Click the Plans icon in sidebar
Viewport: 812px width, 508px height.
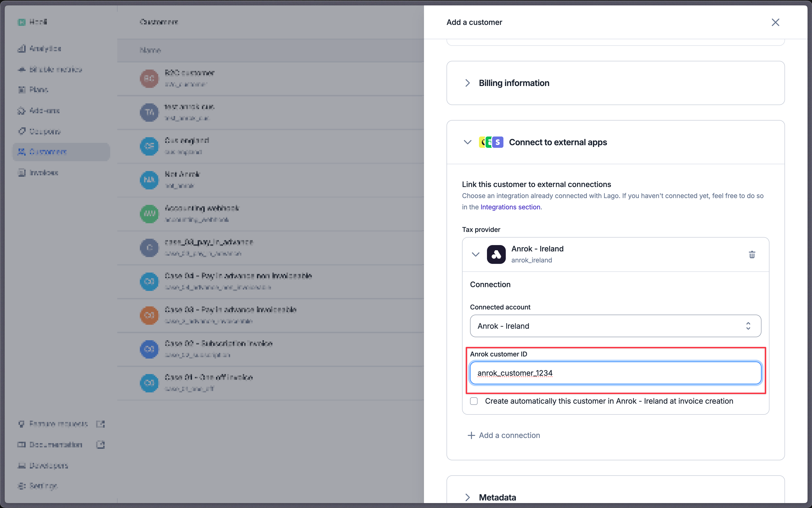21,90
